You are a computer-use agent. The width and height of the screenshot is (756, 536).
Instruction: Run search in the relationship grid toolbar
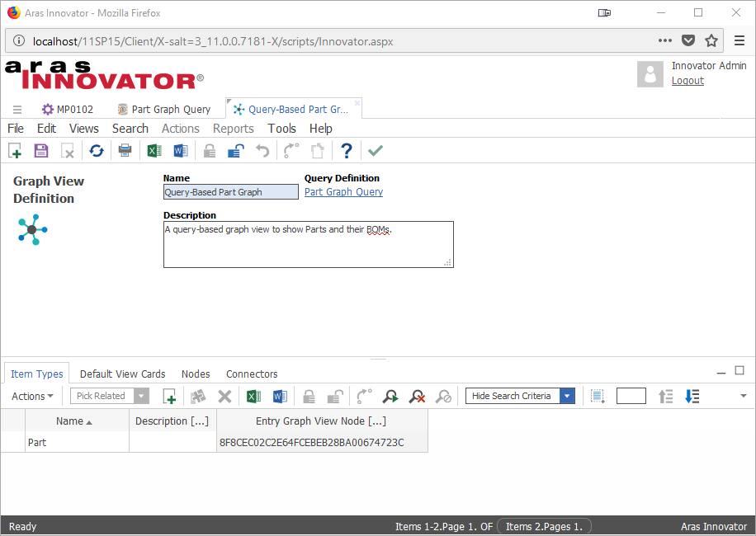tap(390, 397)
